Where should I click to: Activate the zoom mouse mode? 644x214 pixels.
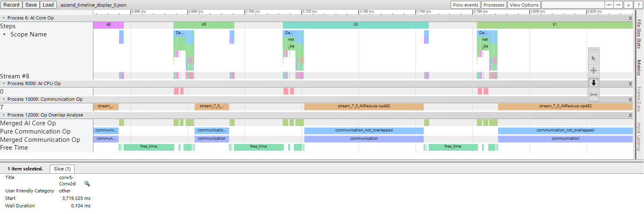(x=593, y=83)
